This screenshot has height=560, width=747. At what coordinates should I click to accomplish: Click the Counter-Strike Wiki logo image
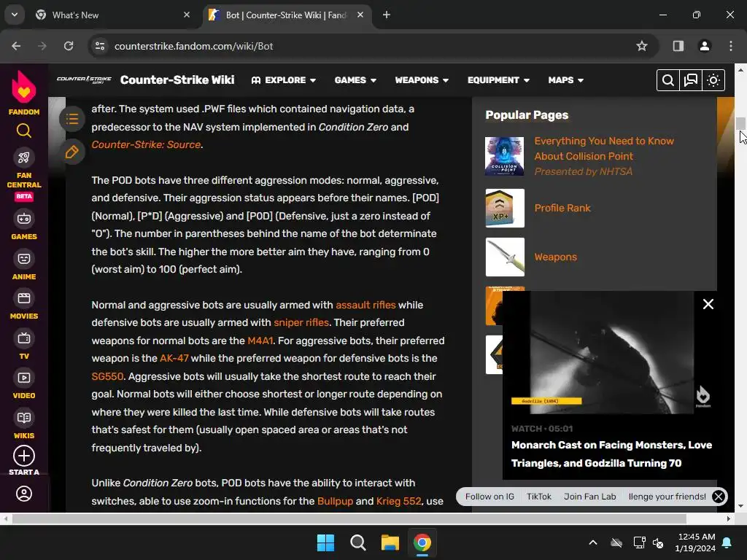tap(84, 79)
